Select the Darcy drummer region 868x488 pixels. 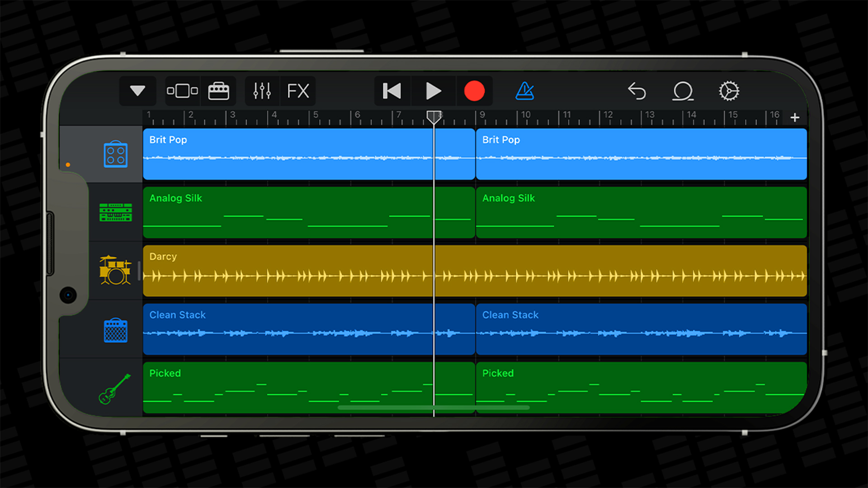click(475, 271)
